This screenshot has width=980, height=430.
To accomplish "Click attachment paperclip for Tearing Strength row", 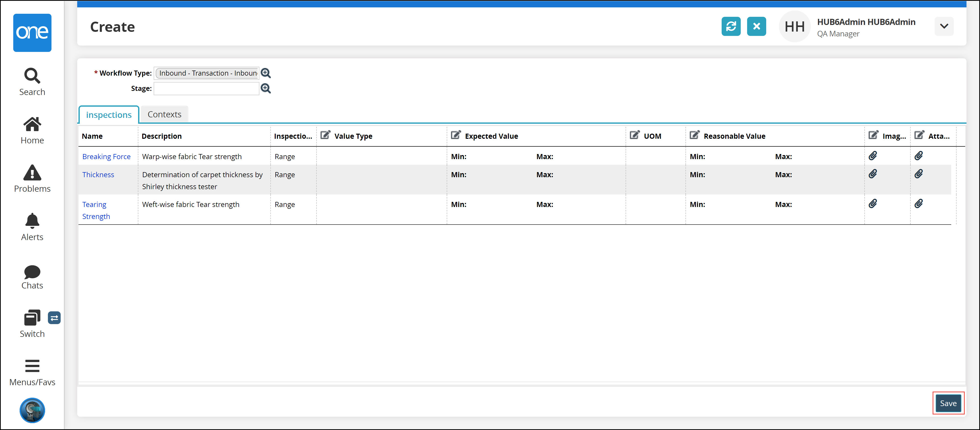I will [x=918, y=204].
